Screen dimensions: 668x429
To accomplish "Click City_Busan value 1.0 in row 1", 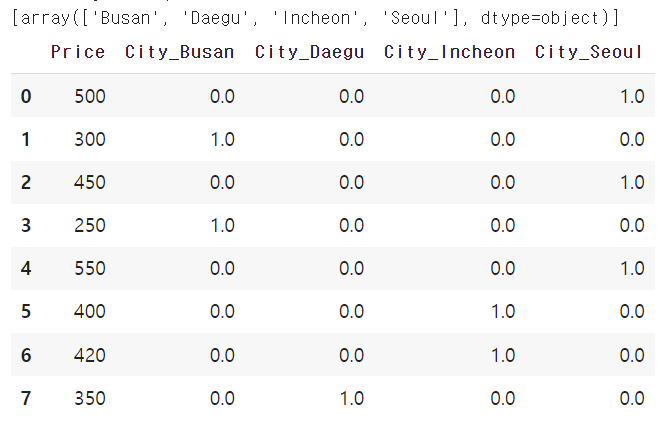I will click(222, 139).
